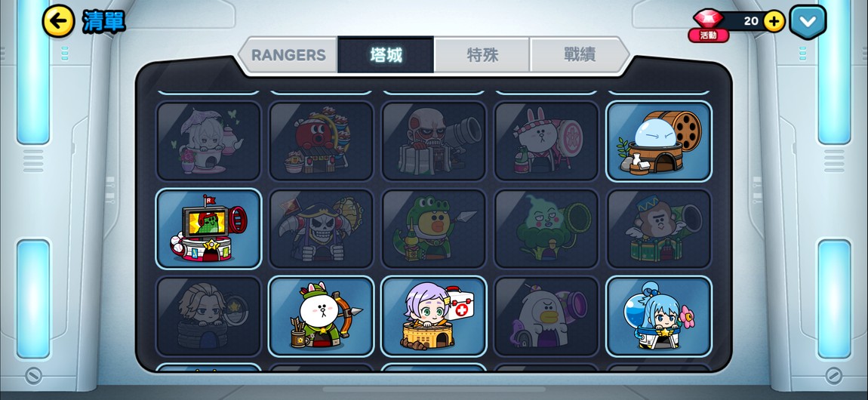Screen dimensions: 868x400
Task: Tap the locked white duck cannon tower
Action: click(546, 316)
